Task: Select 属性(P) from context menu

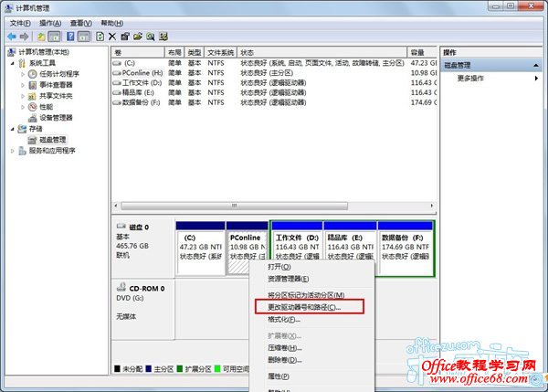Action: [311, 376]
